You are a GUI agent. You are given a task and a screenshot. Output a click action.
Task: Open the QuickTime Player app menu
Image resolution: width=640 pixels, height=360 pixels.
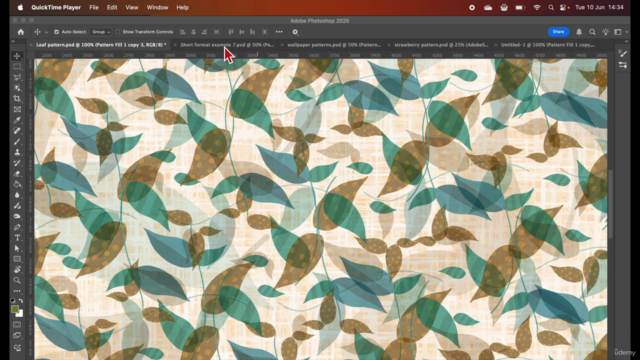point(56,7)
